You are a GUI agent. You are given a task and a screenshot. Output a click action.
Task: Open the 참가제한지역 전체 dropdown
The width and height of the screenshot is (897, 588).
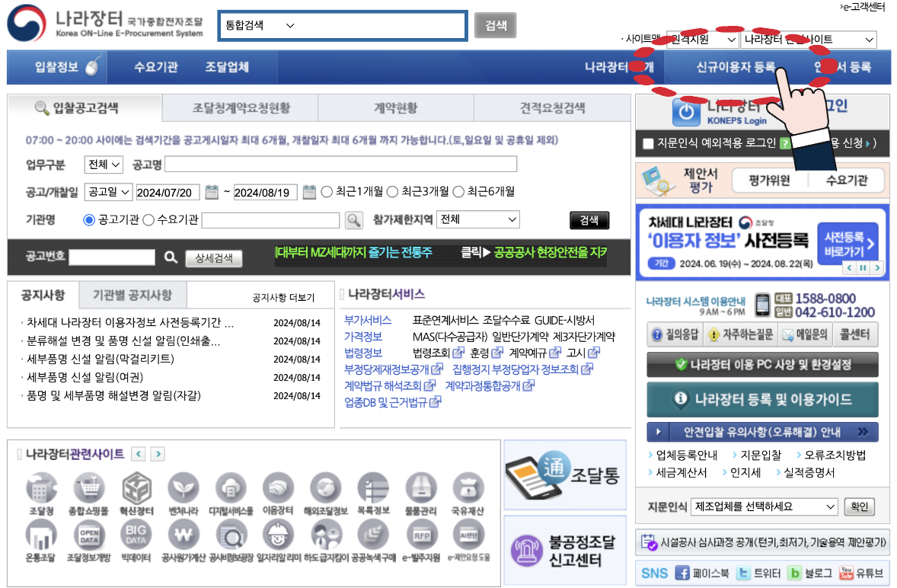point(477,219)
